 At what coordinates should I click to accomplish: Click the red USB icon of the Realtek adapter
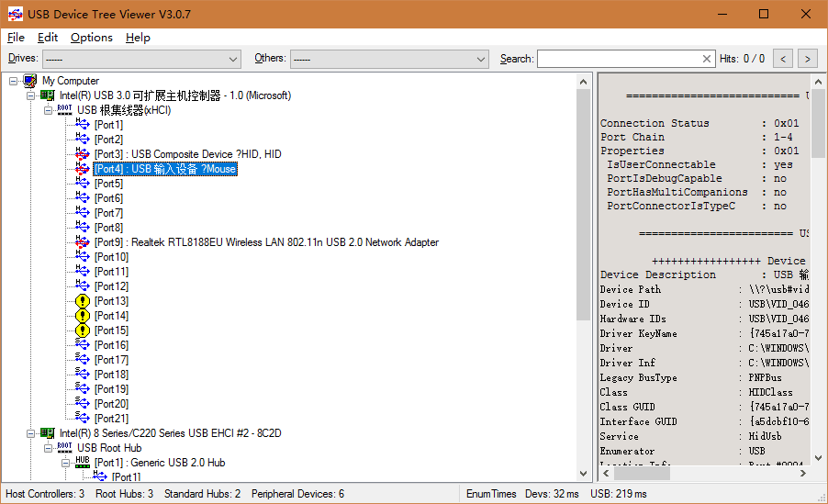(x=83, y=242)
